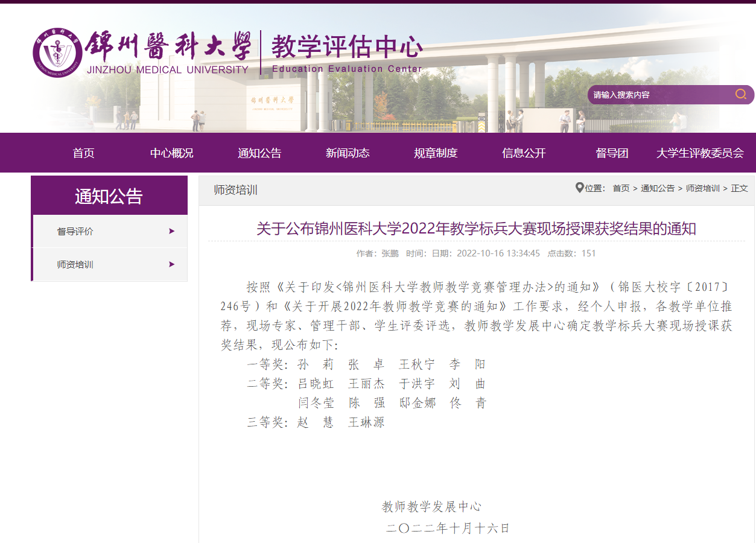
Task: Open the 首页 navigation menu item
Action: pyautogui.click(x=83, y=153)
